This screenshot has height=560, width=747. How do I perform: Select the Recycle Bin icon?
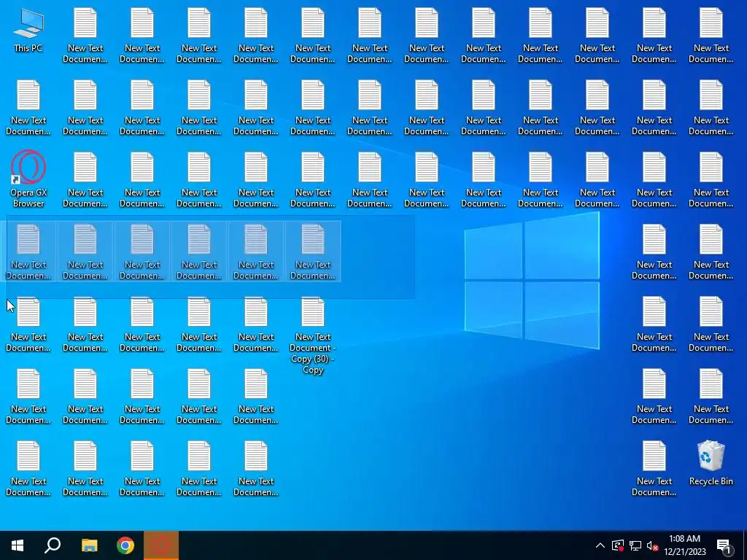click(x=711, y=463)
